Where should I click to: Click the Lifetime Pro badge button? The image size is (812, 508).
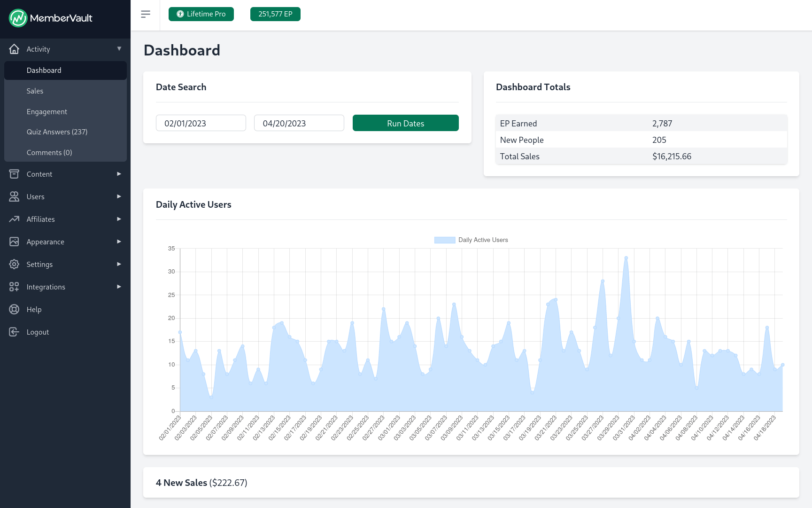coord(201,14)
